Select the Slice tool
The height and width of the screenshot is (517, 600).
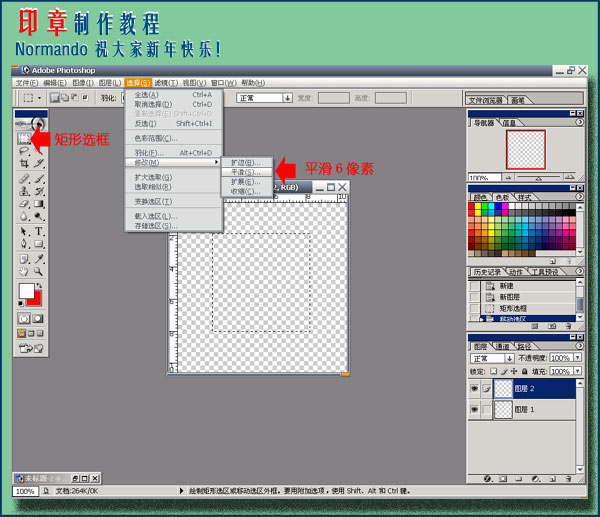pyautogui.click(x=39, y=163)
